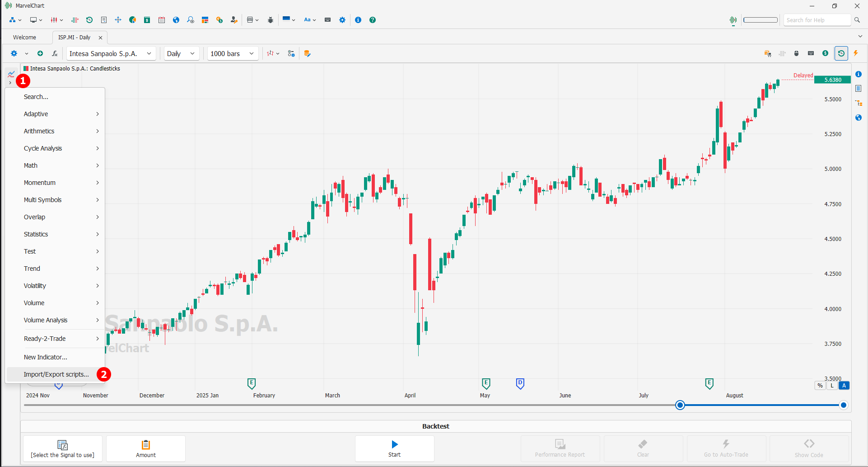Screen dimensions: 868x467
Task: Open the Momentum indicators submenu
Action: pos(55,183)
